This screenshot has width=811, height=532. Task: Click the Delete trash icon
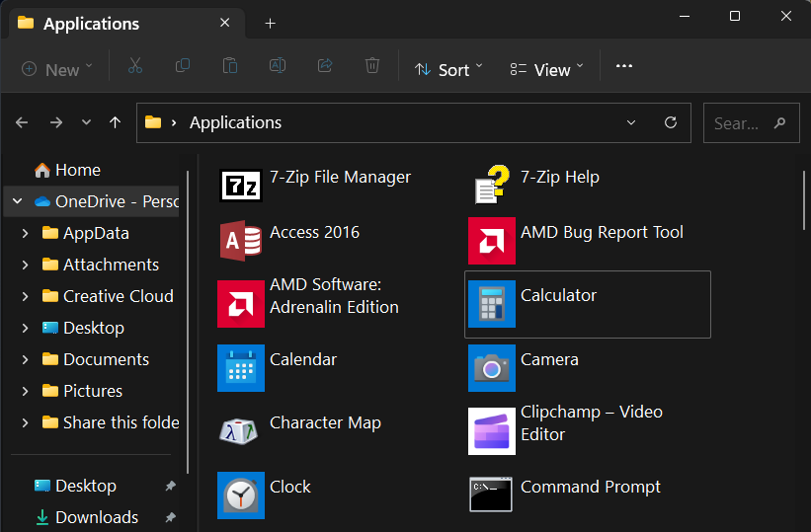pos(371,66)
